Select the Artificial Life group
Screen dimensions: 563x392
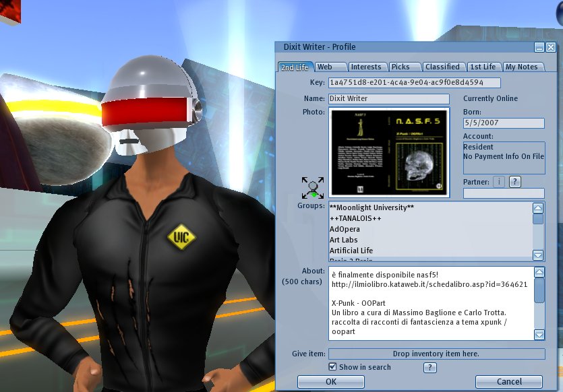tap(351, 251)
